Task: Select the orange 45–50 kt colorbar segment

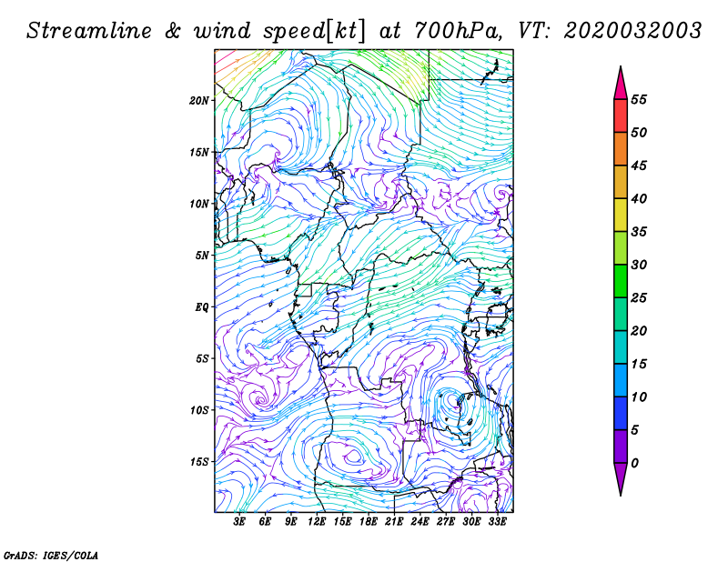Action: pos(621,149)
